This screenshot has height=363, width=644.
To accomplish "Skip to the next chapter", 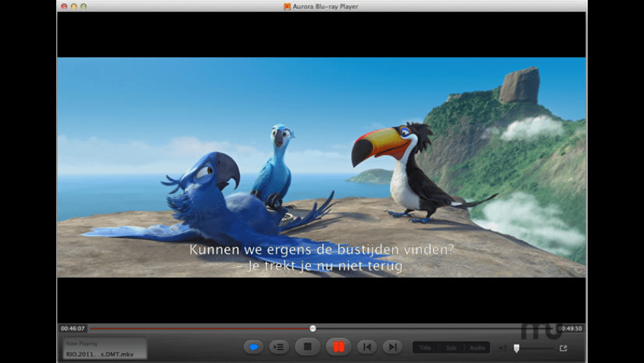I will tap(392, 347).
